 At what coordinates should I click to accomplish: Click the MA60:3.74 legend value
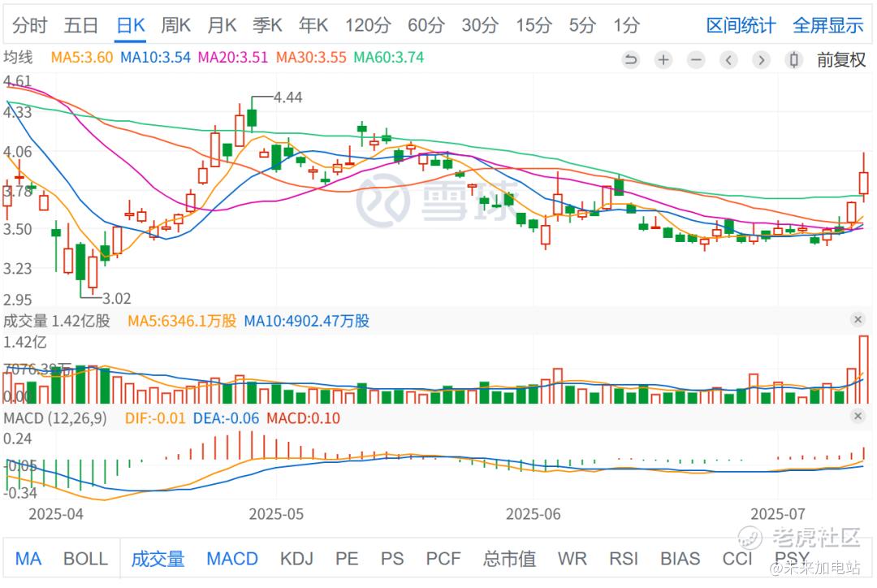(x=389, y=57)
